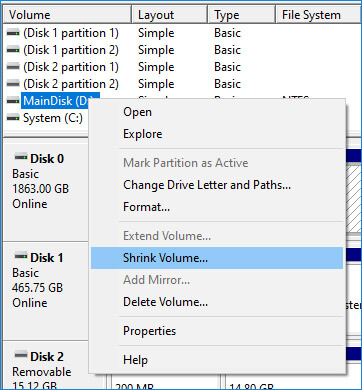Click the 1863.00 GB size text

40,189
